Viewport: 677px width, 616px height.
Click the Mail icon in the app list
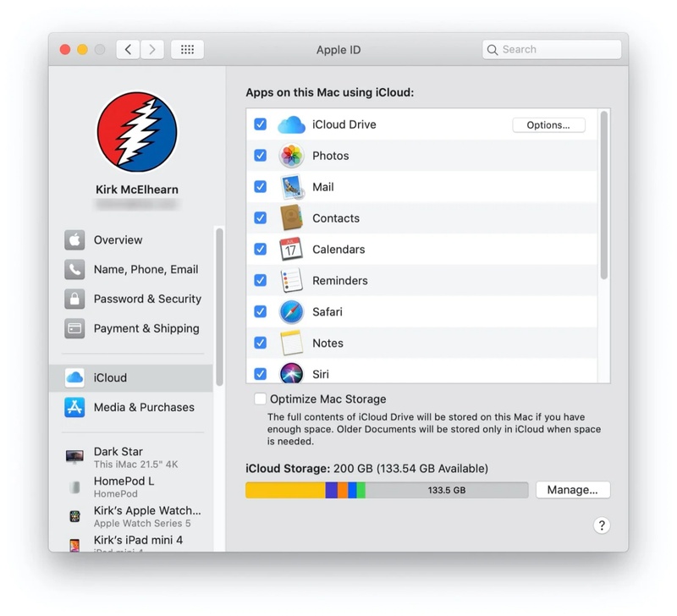tap(291, 187)
